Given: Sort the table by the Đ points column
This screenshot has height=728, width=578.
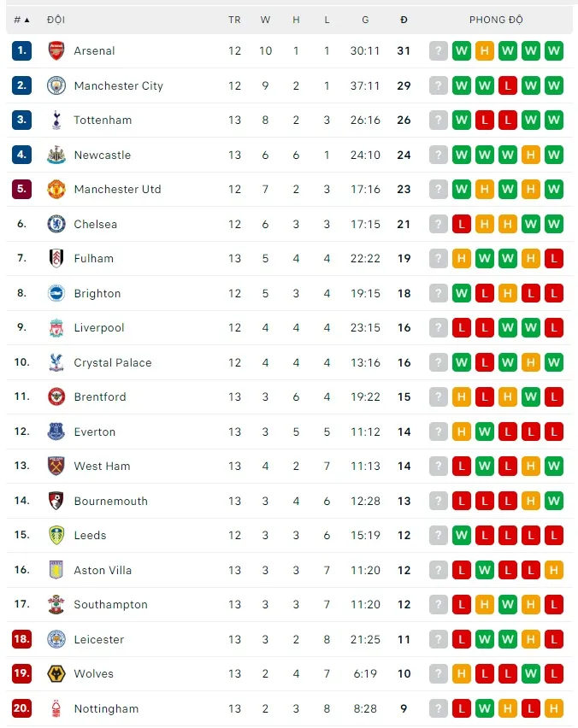Looking at the screenshot, I should [404, 19].
